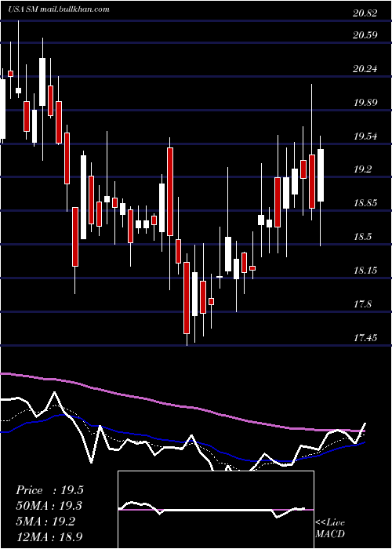Click the 18.15 price axis label
The height and width of the screenshot is (549, 392).
(x=365, y=271)
